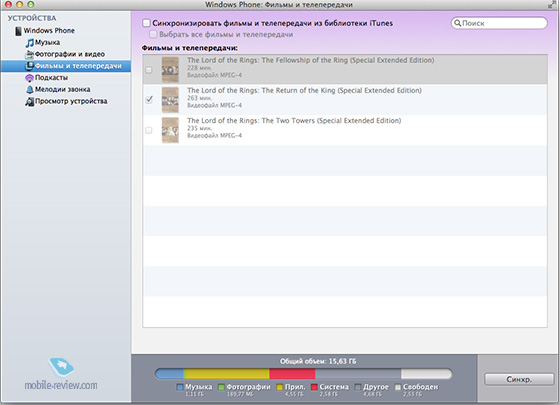Screen dimensions: 560x405
Task: Click the blue Музыка storage segment
Action: click(x=170, y=374)
